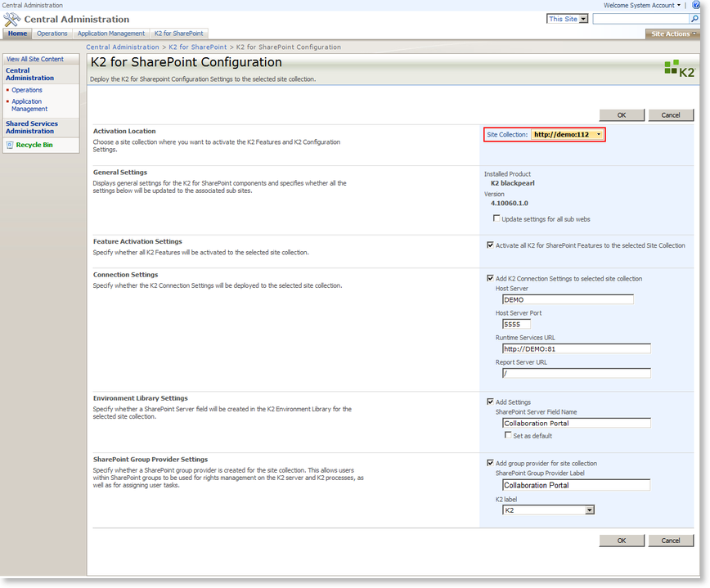The width and height of the screenshot is (710, 588).
Task: Uncheck Add Settings for Environment Library
Action: click(490, 402)
